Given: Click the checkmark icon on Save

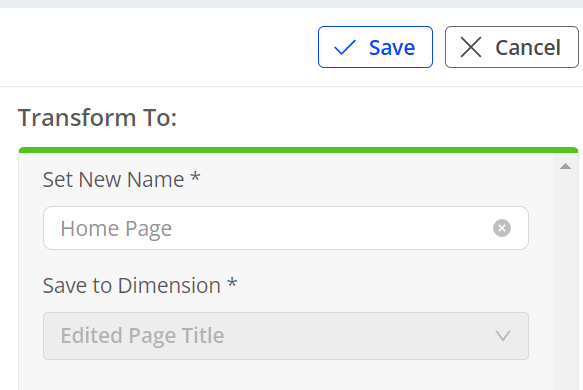Looking at the screenshot, I should (x=345, y=48).
